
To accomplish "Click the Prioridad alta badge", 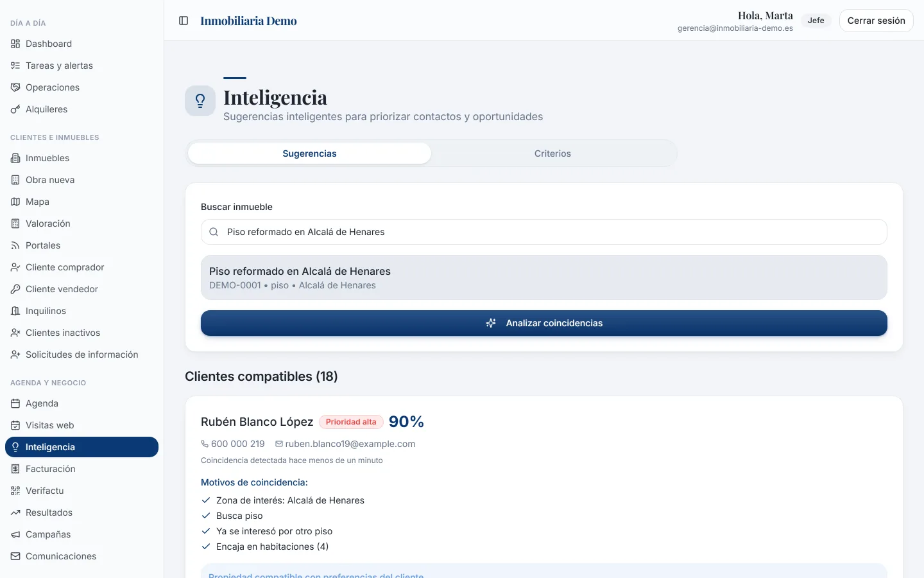I will (351, 422).
